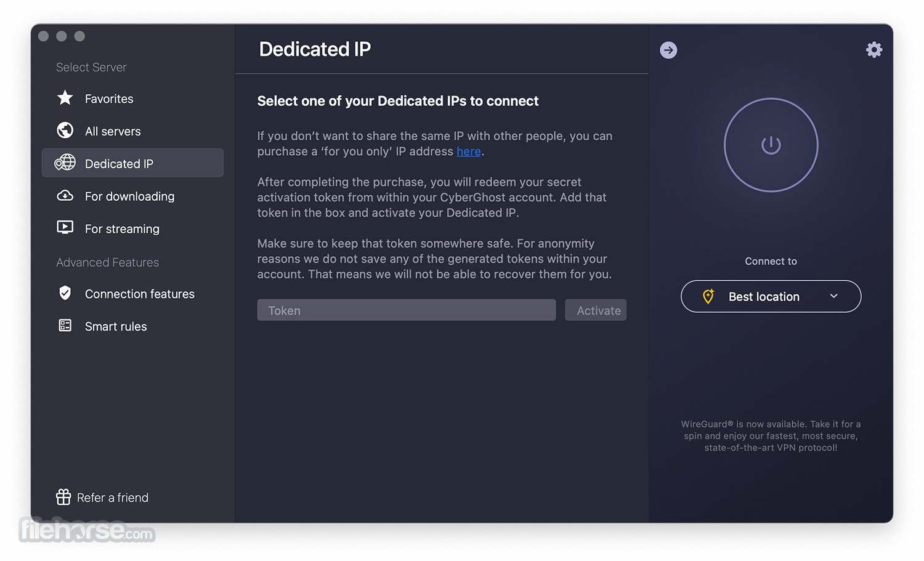Click the Activate button
This screenshot has width=924, height=561.
point(596,310)
